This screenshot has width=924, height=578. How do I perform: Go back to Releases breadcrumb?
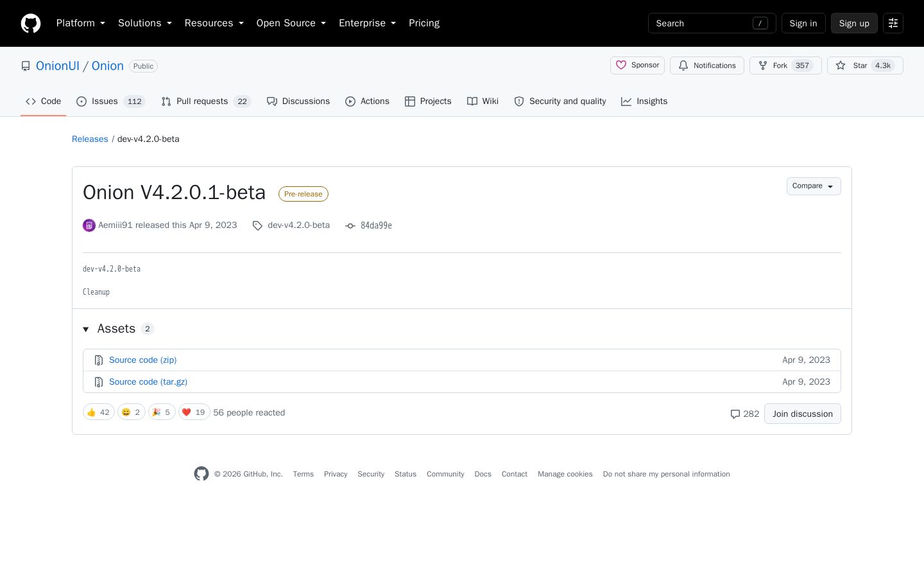pos(90,139)
